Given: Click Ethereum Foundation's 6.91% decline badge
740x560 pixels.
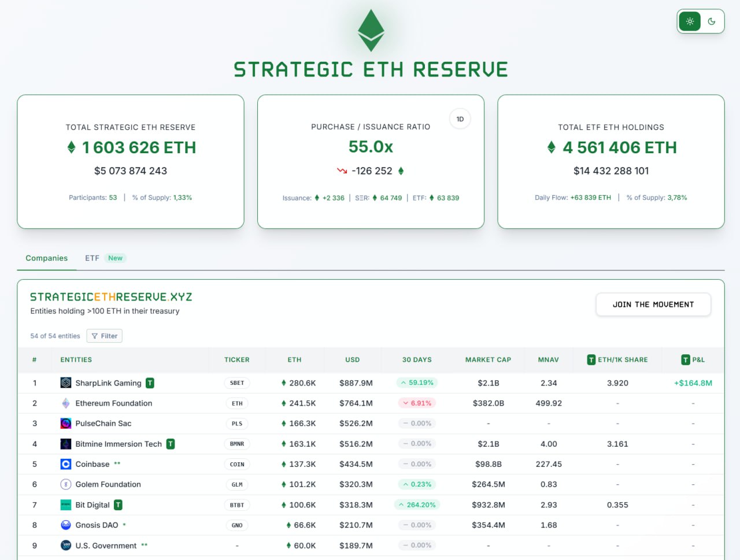Looking at the screenshot, I should pyautogui.click(x=417, y=403).
